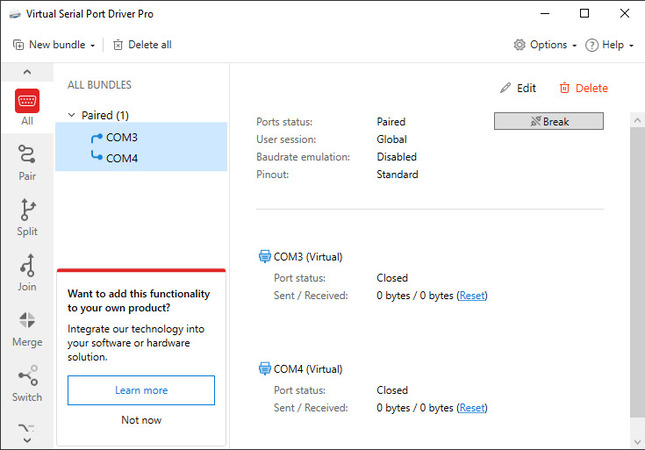Click the Delete all trash icon
The height and width of the screenshot is (450, 645).
[118, 44]
